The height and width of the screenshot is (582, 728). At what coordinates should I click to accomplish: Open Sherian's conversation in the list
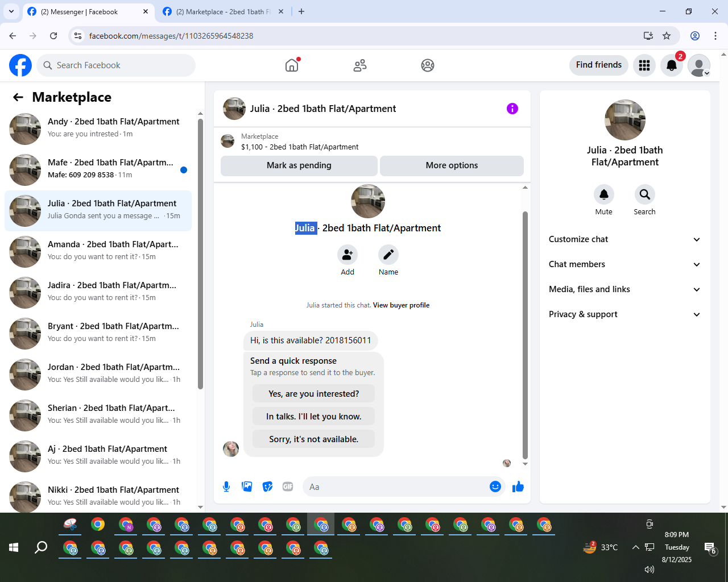[98, 415]
